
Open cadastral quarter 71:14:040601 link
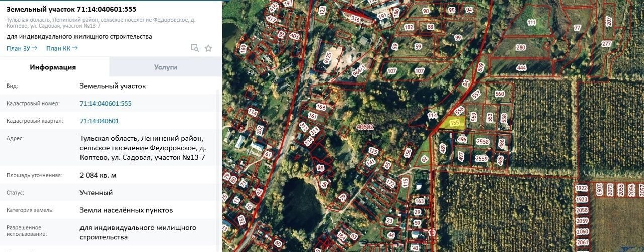(x=100, y=121)
